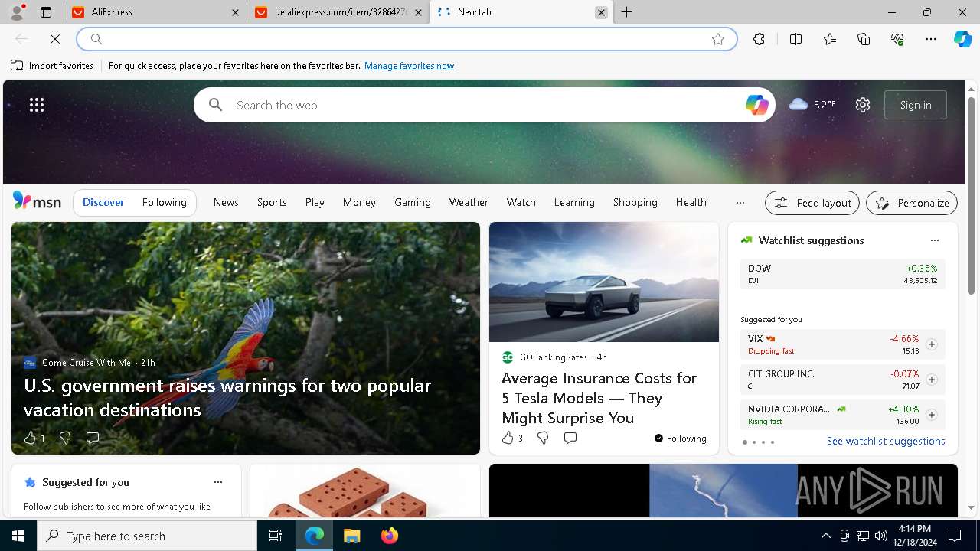Screen dimensions: 980x551
Task: Open the Sports category
Action: coord(272,202)
